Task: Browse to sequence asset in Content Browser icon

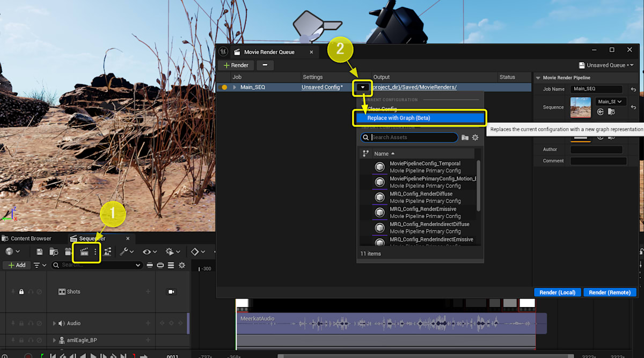Action: pyautogui.click(x=54, y=251)
